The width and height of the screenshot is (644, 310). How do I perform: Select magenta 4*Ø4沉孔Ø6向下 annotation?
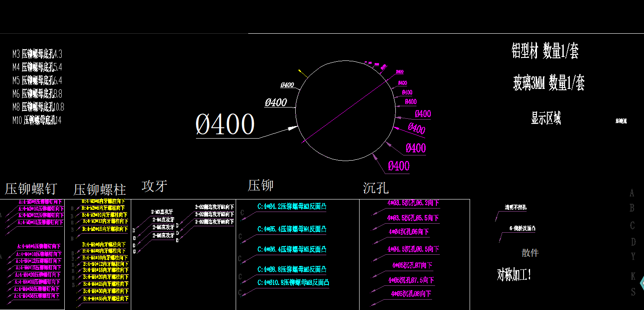409,232
